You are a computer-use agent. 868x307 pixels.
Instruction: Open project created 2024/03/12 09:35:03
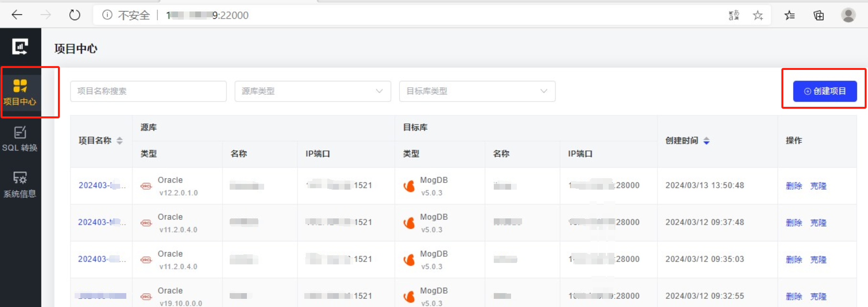102,259
